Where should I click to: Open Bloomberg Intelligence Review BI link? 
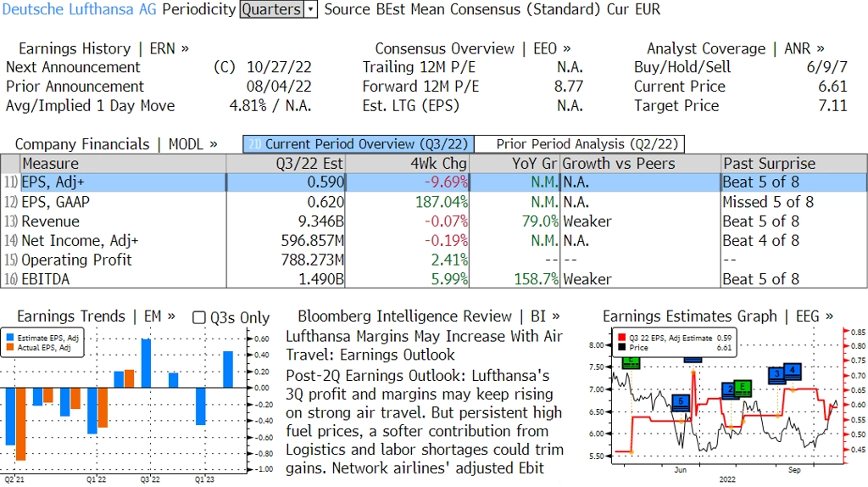pyautogui.click(x=429, y=316)
